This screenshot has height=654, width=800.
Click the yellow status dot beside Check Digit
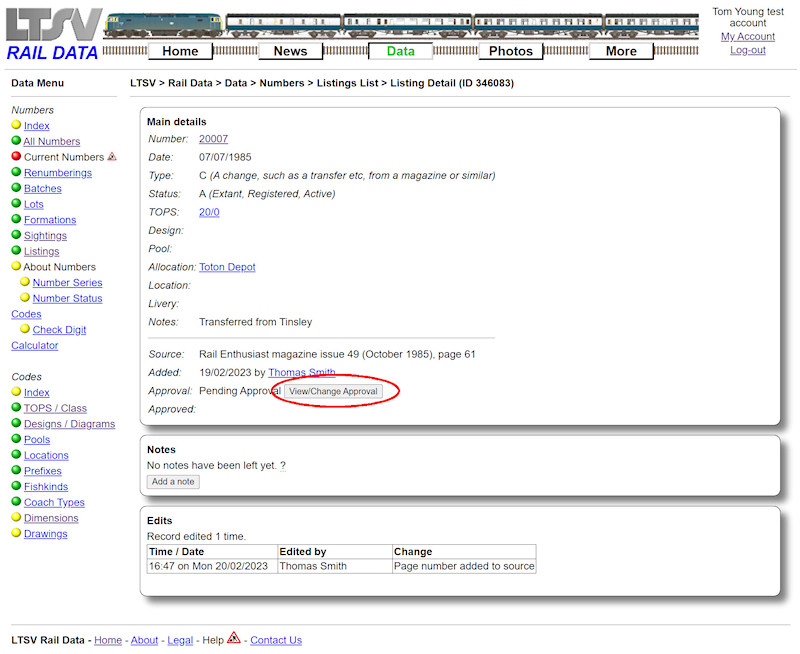click(24, 329)
